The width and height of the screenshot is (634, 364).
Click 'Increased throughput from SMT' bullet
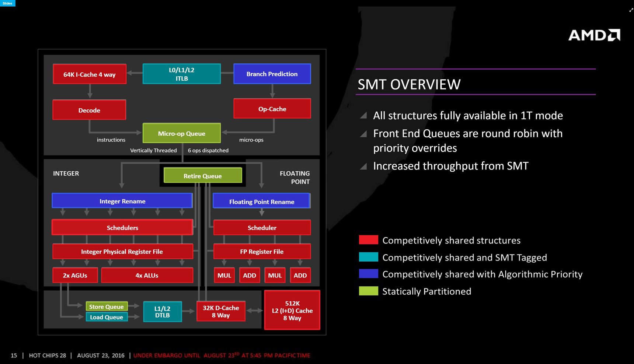451,166
